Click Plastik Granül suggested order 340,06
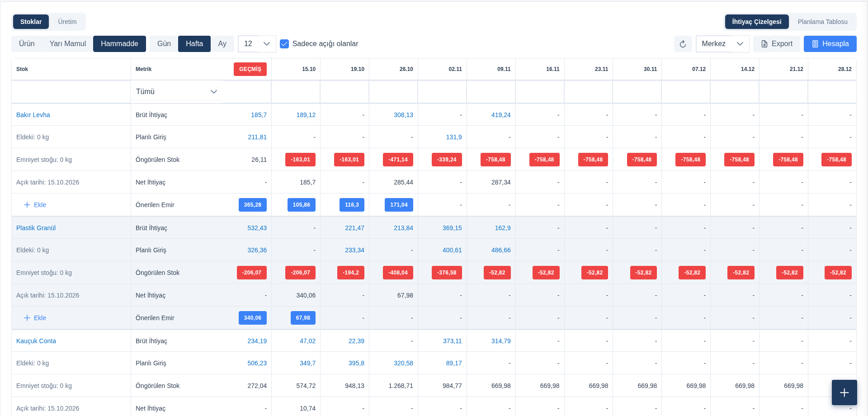This screenshot has height=416, width=868. click(x=253, y=318)
